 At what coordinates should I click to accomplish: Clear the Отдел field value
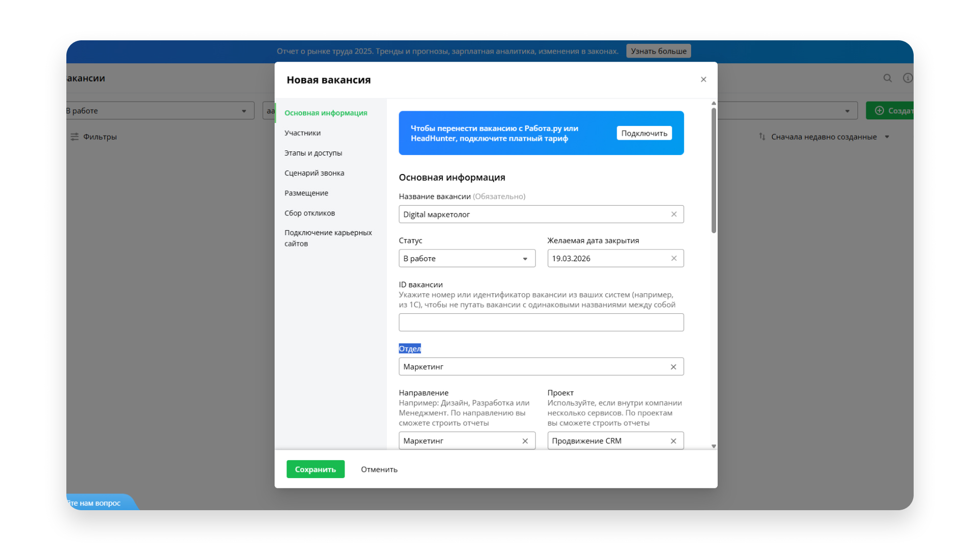pyautogui.click(x=673, y=367)
